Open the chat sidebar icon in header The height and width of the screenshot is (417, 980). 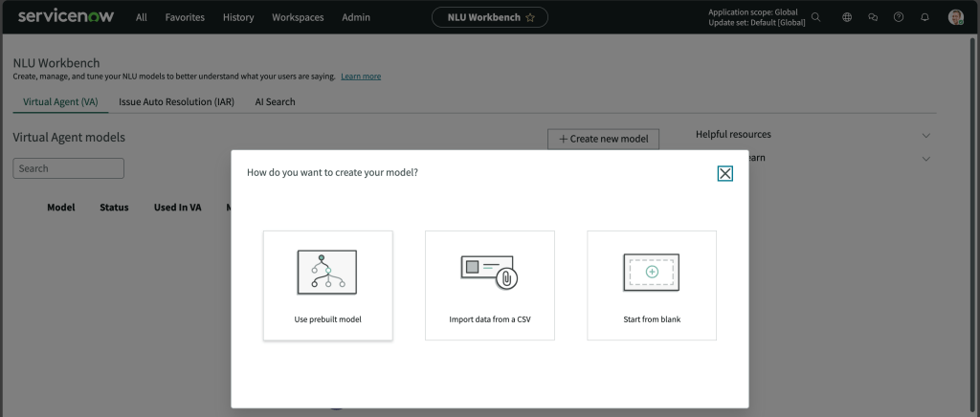point(872,17)
